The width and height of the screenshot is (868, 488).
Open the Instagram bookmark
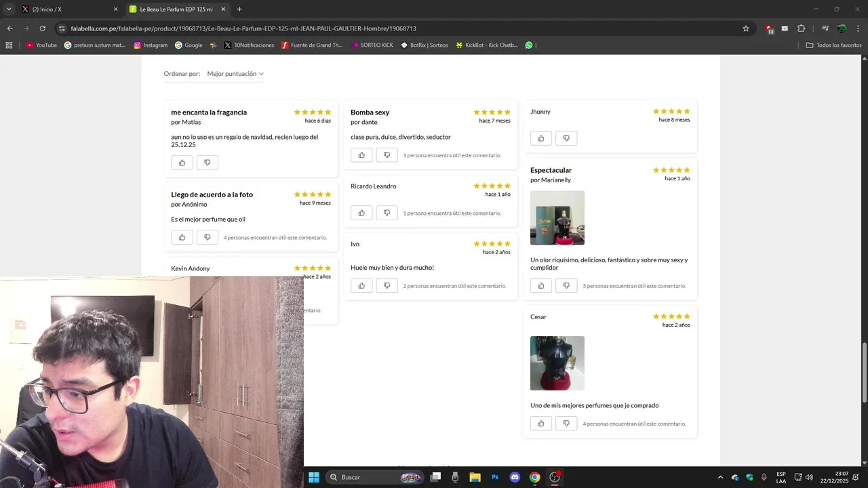point(151,45)
